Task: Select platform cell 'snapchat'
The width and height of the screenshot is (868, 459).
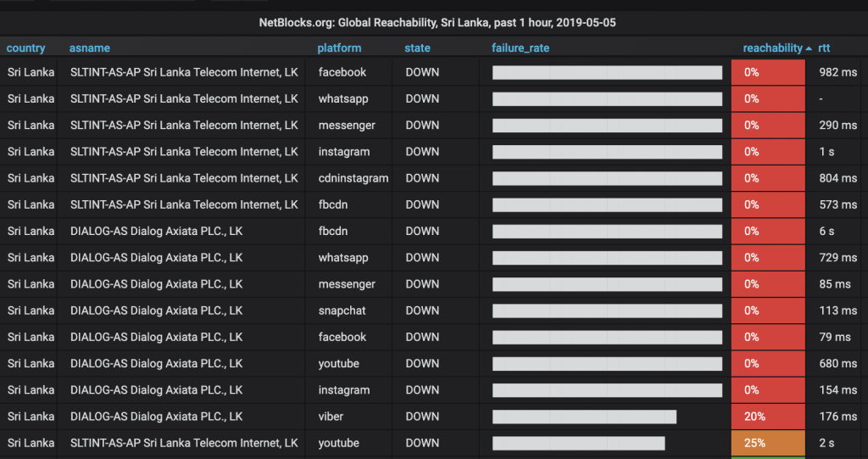Action: click(342, 311)
